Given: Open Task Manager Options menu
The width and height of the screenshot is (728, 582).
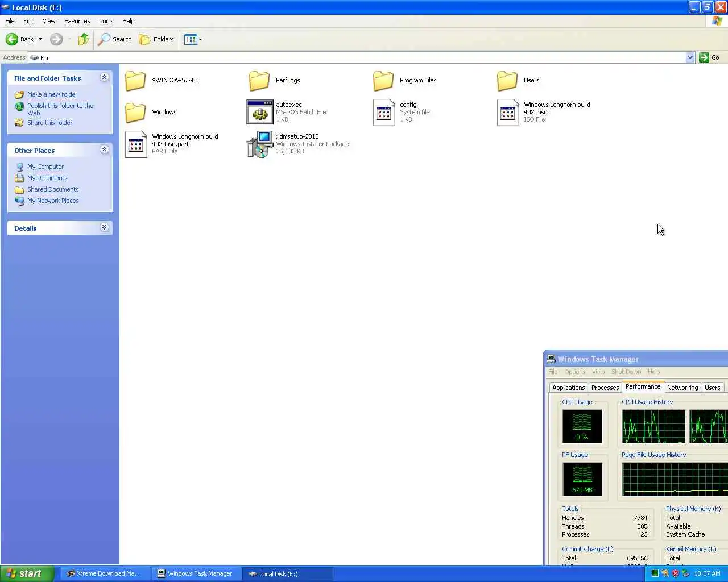Looking at the screenshot, I should [x=574, y=372].
